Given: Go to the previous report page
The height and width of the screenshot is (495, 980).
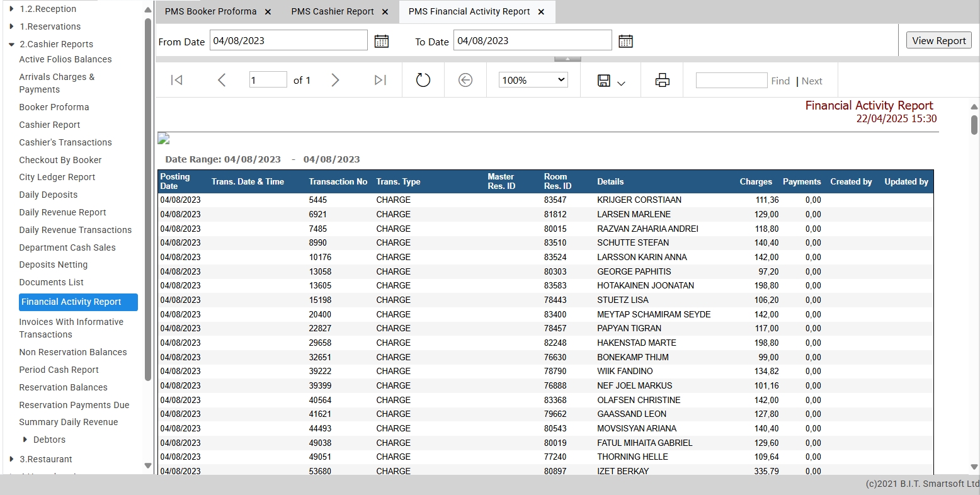Looking at the screenshot, I should pyautogui.click(x=222, y=80).
